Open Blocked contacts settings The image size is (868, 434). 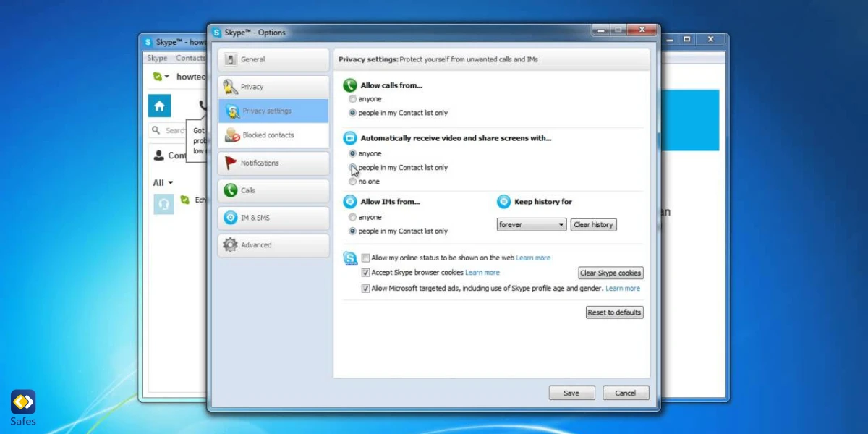click(273, 135)
